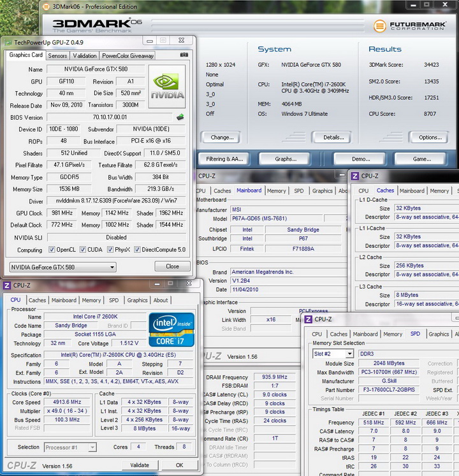The image size is (459, 476).
Task: Click the Validate button in CPU-Z
Action: click(140, 465)
